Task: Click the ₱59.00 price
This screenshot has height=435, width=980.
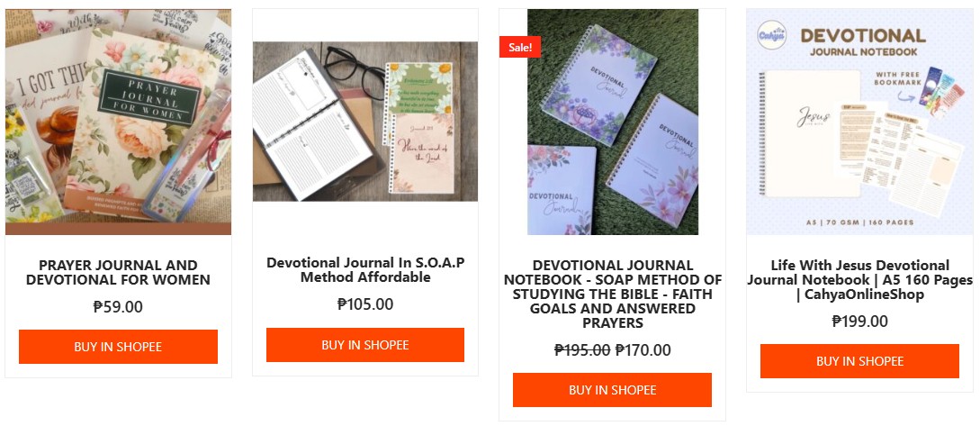Action: [118, 307]
